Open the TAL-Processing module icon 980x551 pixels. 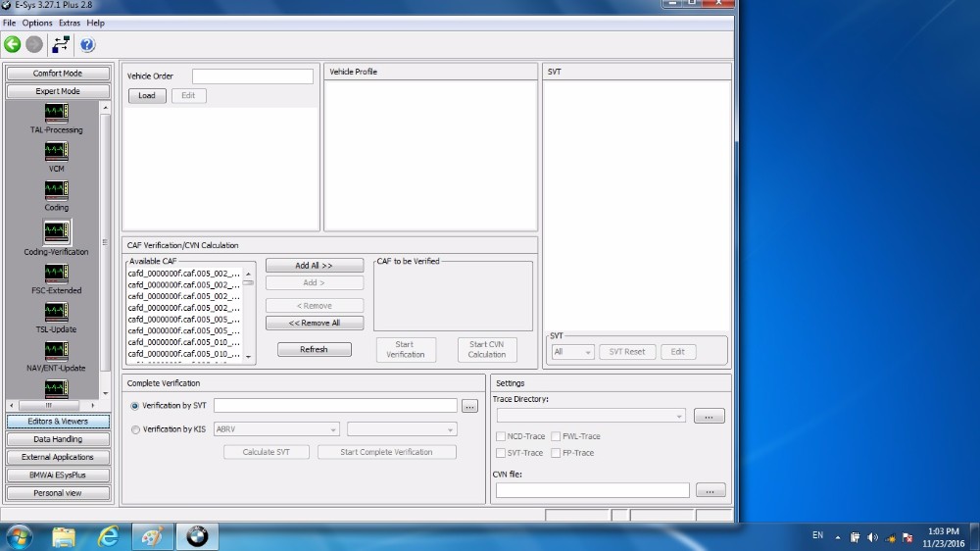(57, 113)
